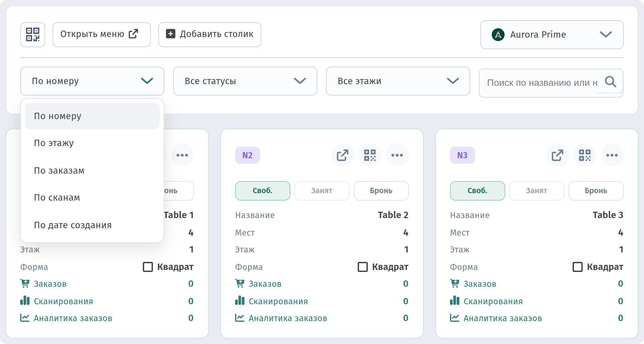
Task: Set table N3 status to Своб.
Action: [x=478, y=191]
